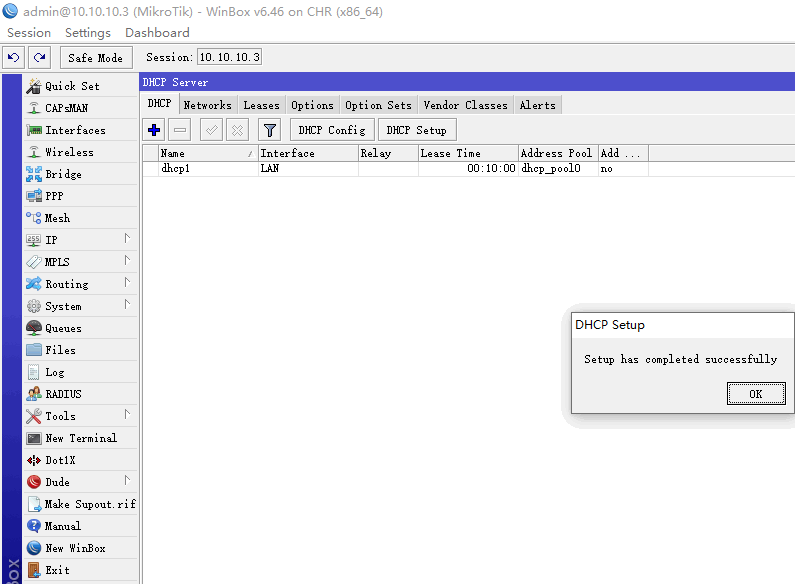Viewport: 795px width, 584px height.
Task: Click the disable cross icon
Action: coord(237,130)
